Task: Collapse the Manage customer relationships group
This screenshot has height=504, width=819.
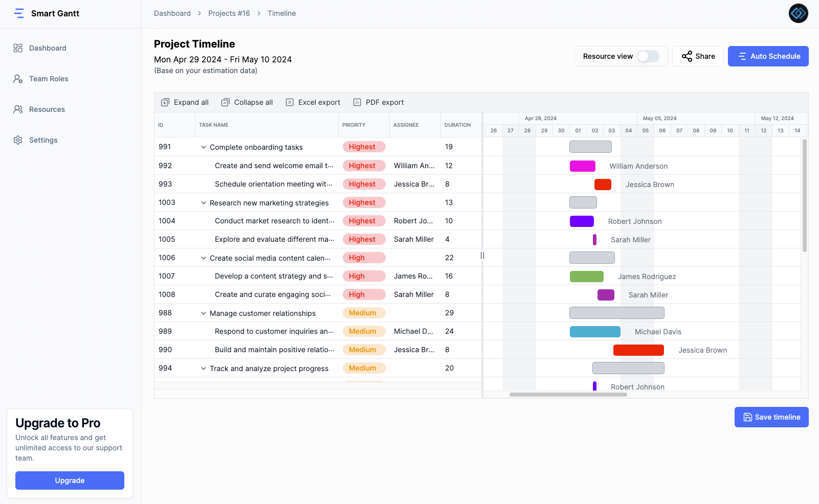Action: tap(203, 313)
